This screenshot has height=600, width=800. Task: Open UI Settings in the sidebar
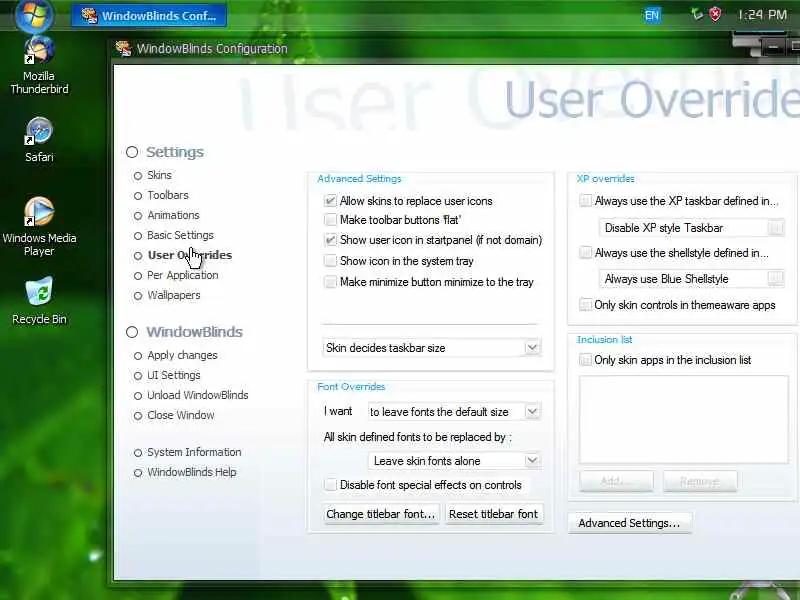click(173, 375)
